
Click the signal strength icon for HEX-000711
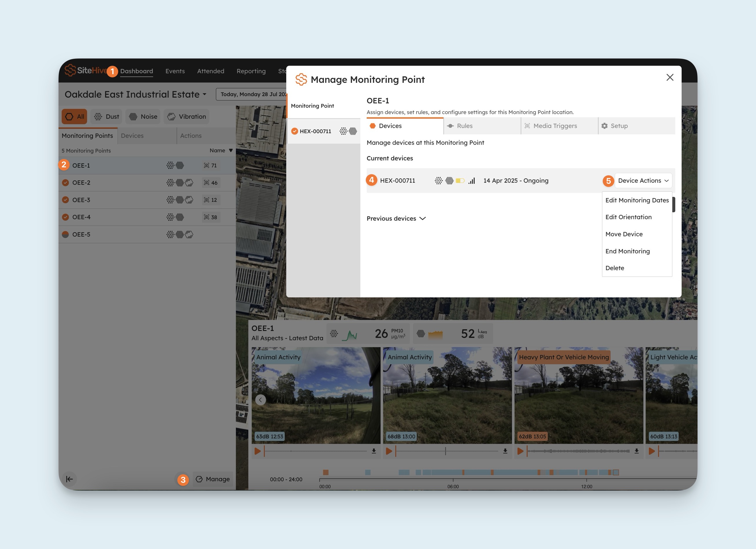472,181
